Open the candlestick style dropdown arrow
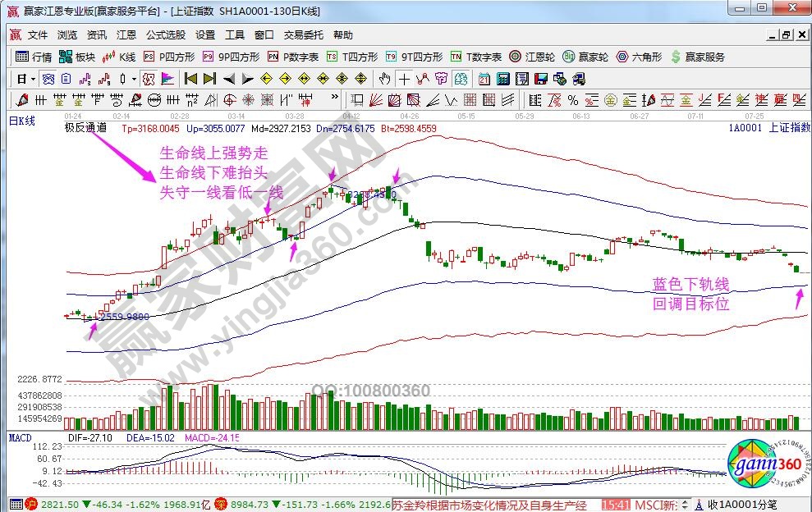The height and width of the screenshot is (512, 812). coord(134,79)
